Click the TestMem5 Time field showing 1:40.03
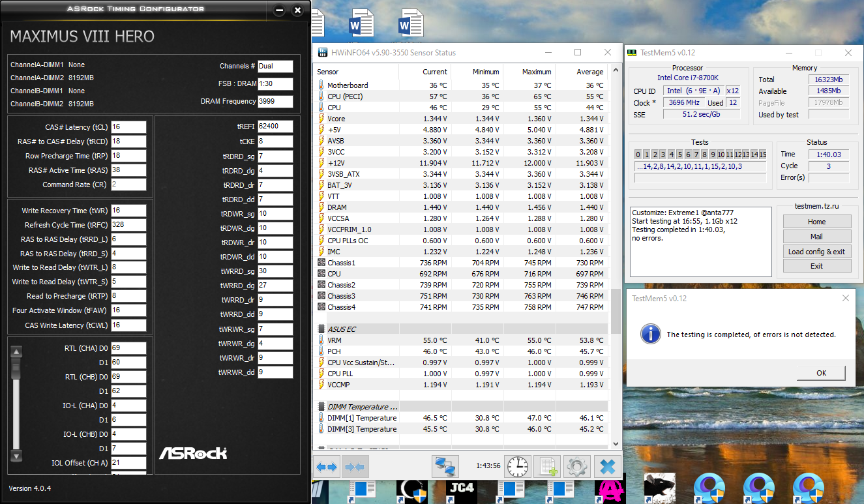 coord(828,155)
